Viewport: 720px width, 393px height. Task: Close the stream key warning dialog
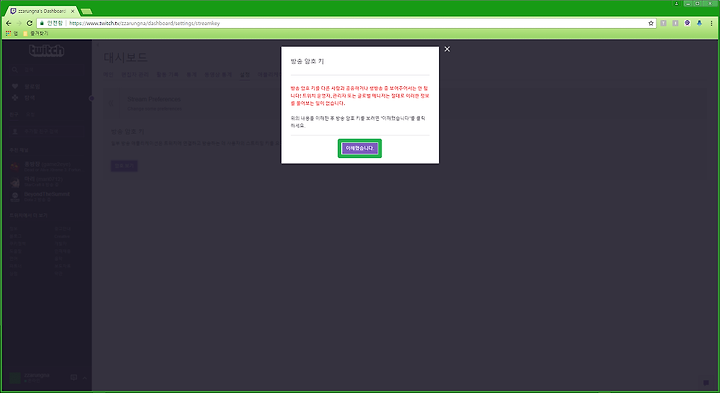click(447, 49)
